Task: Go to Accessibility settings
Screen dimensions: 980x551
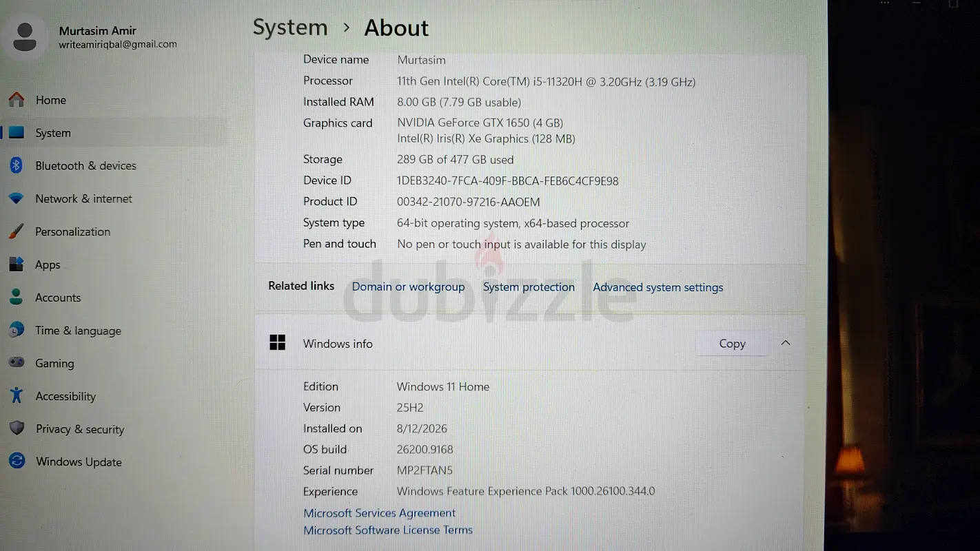Action: click(65, 396)
